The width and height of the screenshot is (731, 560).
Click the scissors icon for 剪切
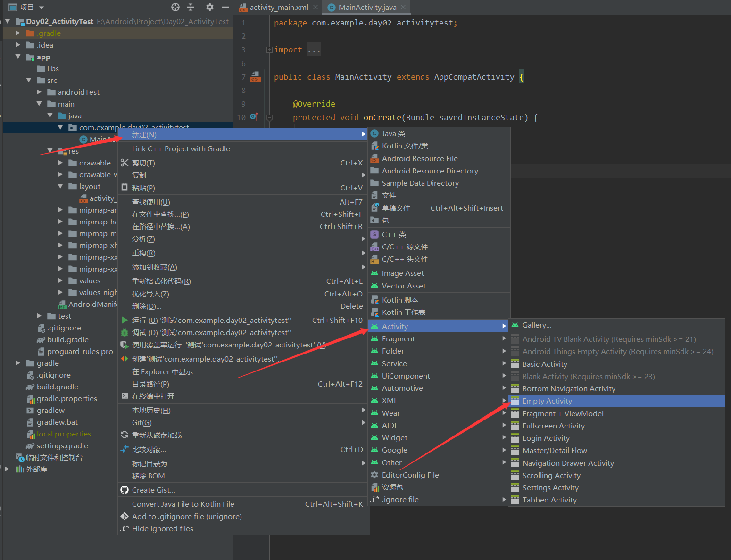point(125,163)
